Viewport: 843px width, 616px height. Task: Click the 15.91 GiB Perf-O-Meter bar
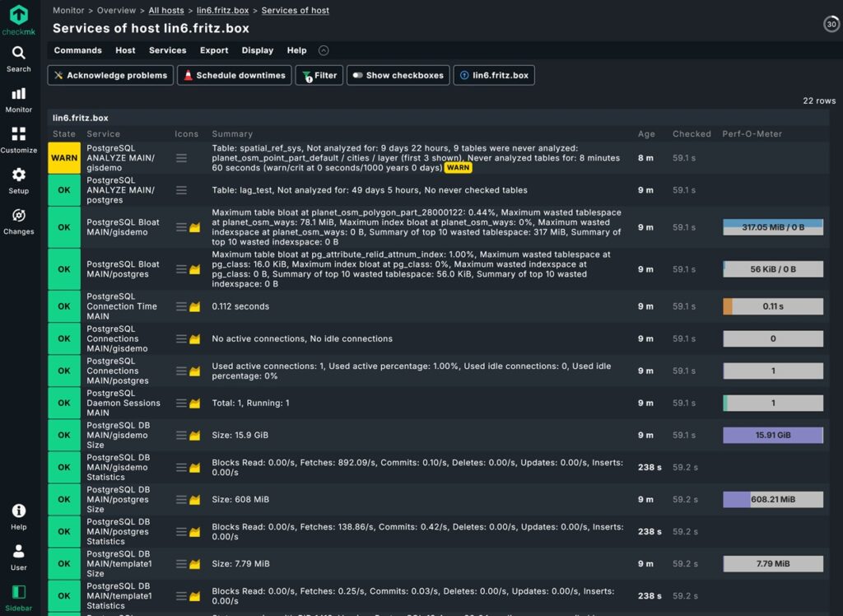click(772, 435)
